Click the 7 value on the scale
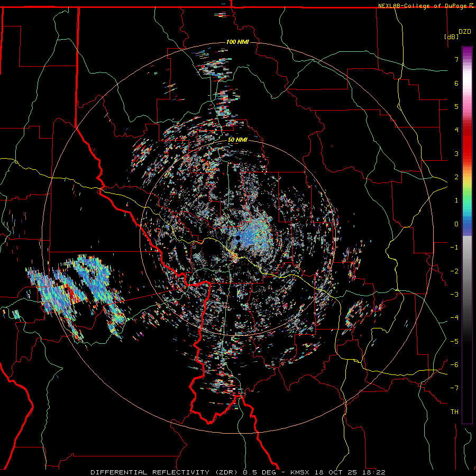Image resolution: width=476 pixels, height=476 pixels. click(x=456, y=59)
